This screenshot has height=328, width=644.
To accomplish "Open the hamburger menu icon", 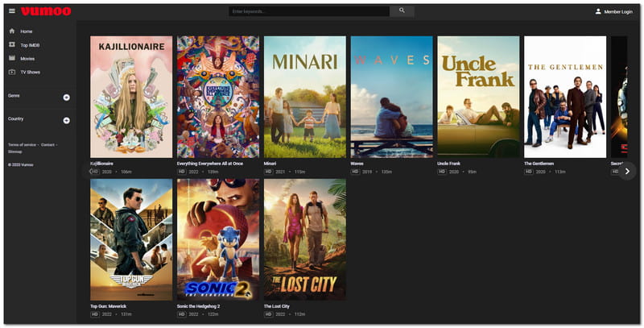I will [x=12, y=11].
